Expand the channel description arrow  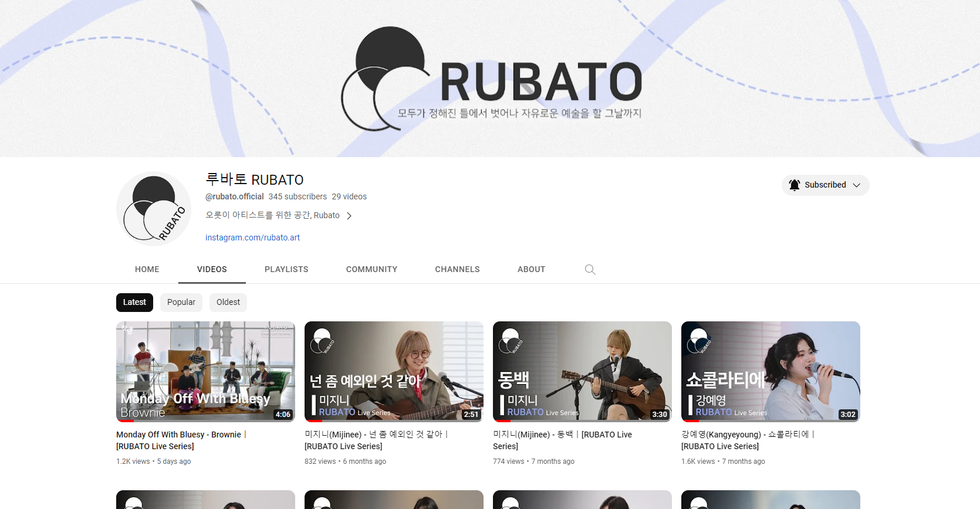[349, 216]
